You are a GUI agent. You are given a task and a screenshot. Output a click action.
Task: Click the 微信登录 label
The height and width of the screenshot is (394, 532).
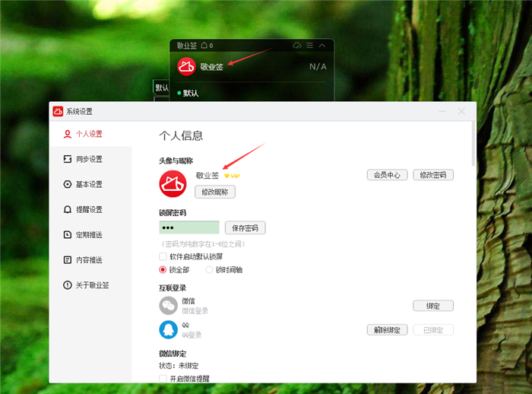coord(195,311)
